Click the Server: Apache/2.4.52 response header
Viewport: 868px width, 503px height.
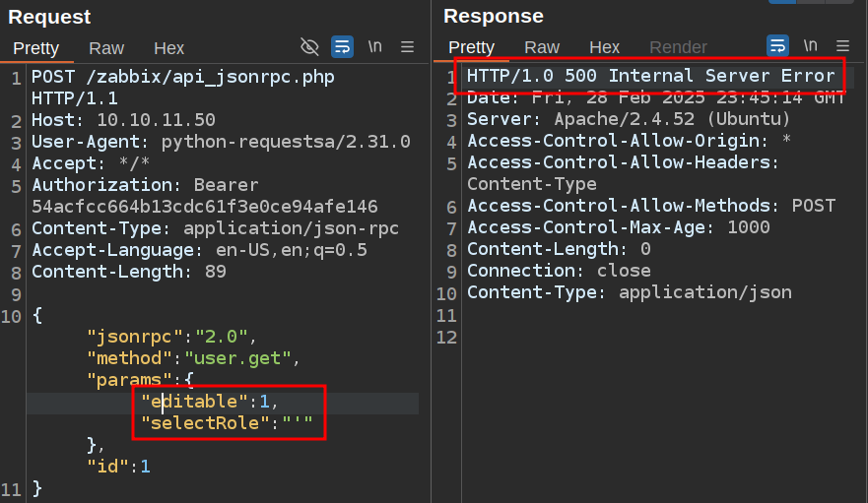point(629,119)
